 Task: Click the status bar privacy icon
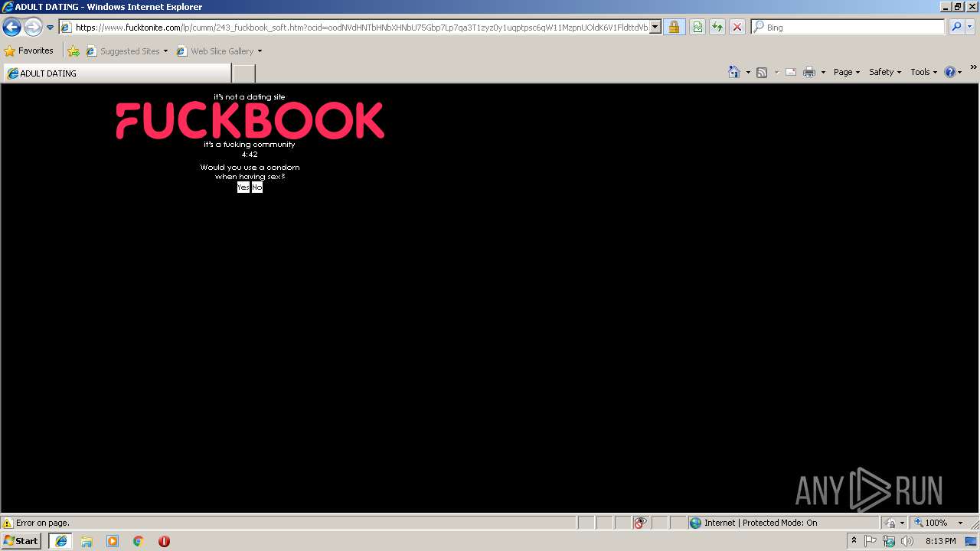(891, 523)
